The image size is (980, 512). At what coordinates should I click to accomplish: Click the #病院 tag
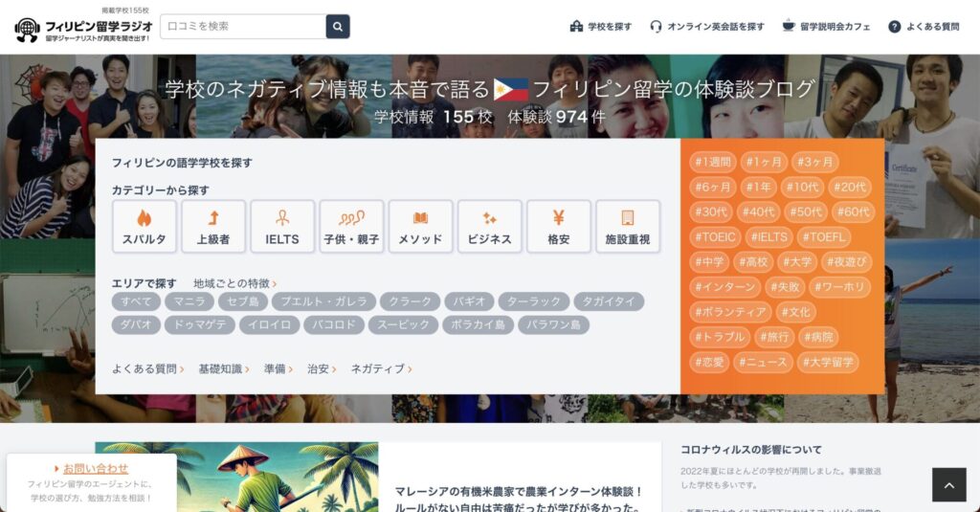(818, 337)
